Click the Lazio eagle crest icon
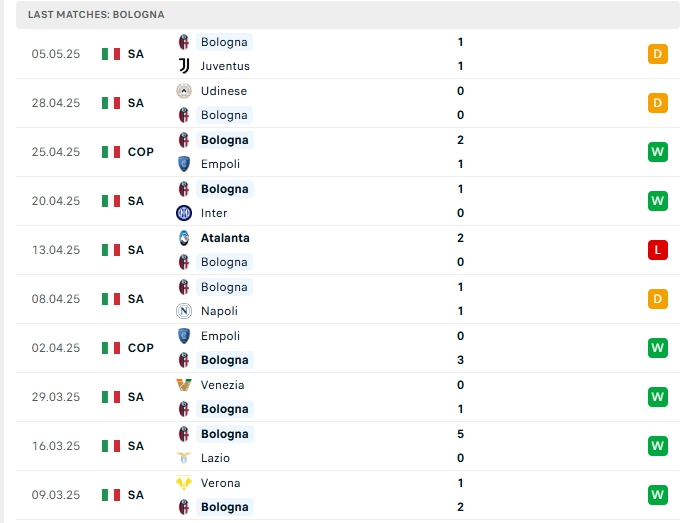 pos(184,458)
